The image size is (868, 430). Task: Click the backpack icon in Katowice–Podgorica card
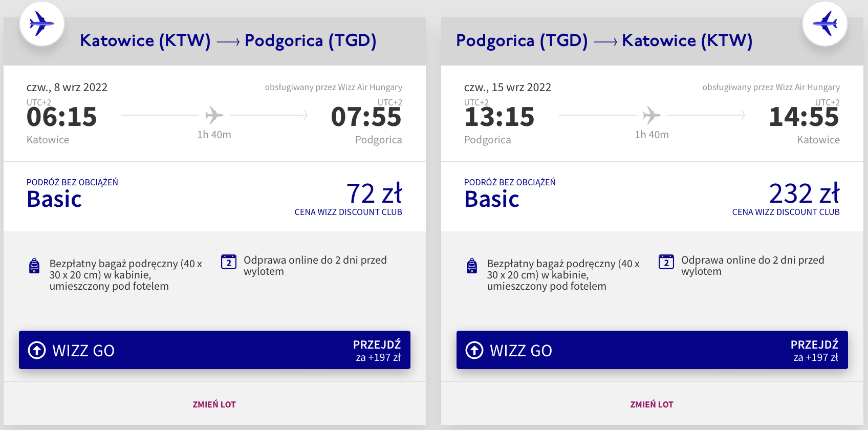pos(34,266)
